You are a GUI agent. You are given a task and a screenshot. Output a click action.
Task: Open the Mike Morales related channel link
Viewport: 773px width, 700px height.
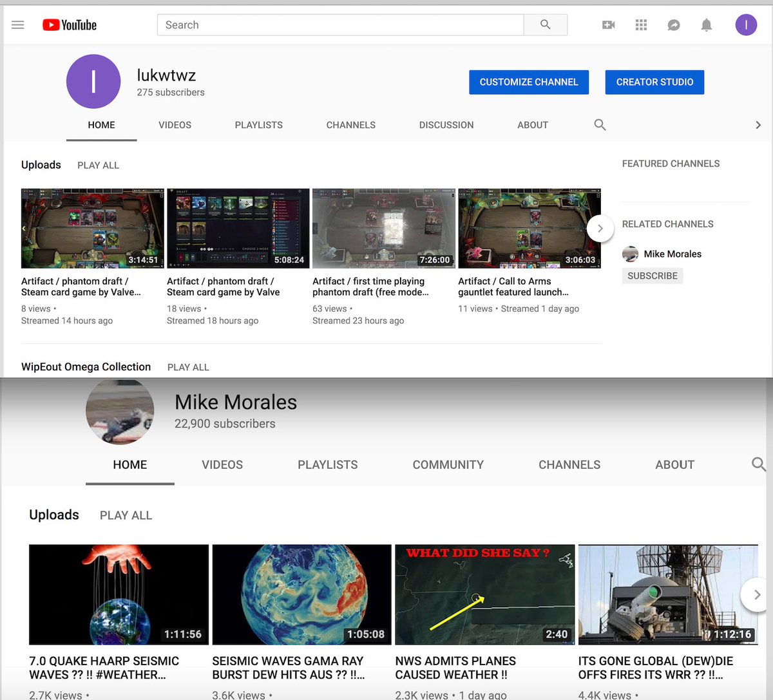673,254
